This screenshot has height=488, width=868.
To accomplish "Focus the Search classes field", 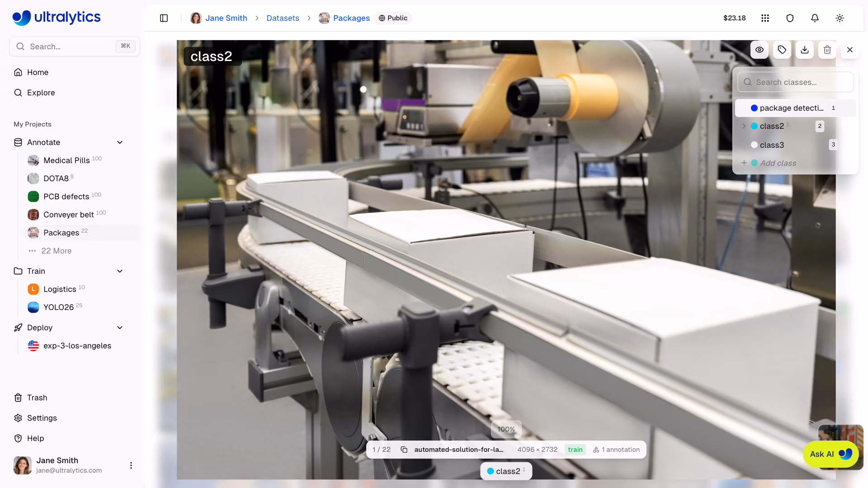I will (x=796, y=82).
